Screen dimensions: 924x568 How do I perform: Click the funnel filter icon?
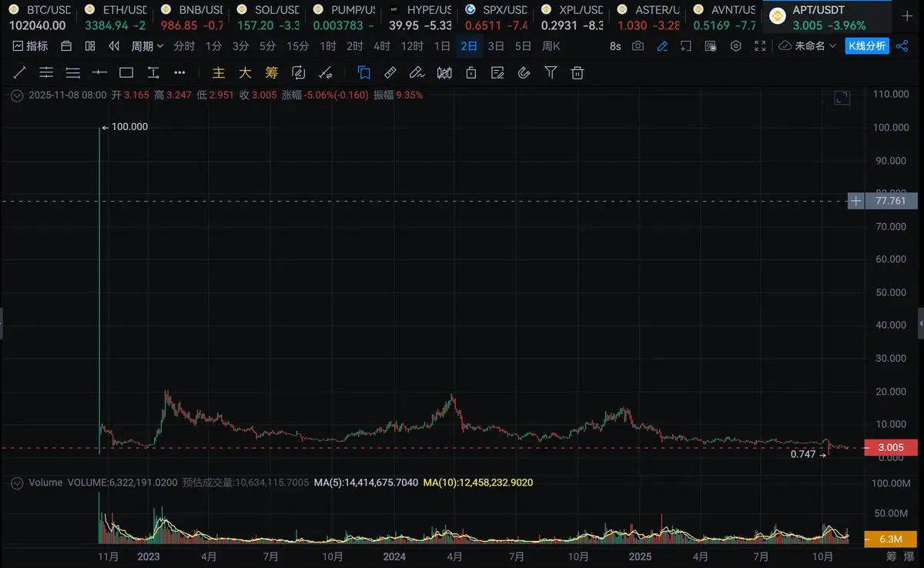pos(551,73)
